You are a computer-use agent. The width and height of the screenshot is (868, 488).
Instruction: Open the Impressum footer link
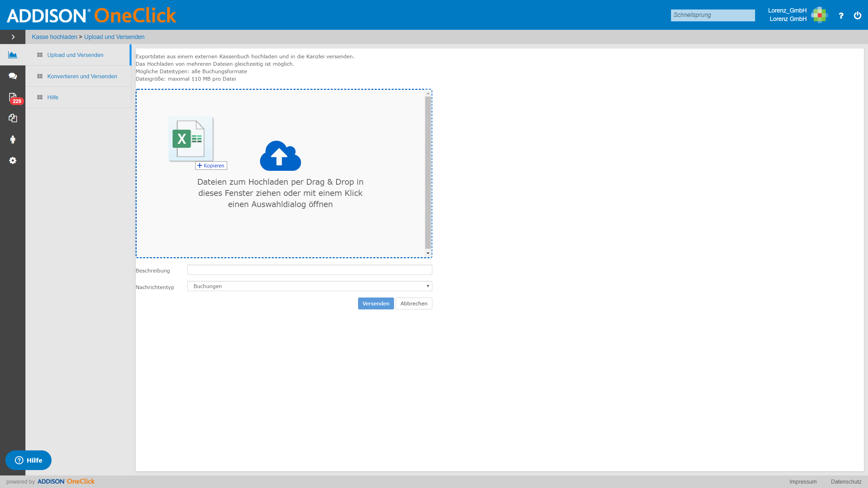[803, 482]
